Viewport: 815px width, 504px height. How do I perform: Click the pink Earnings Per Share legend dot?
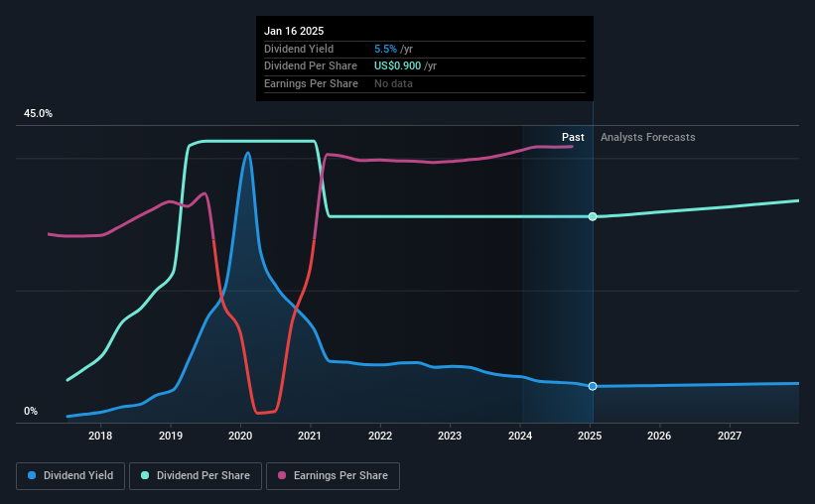pos(282,475)
